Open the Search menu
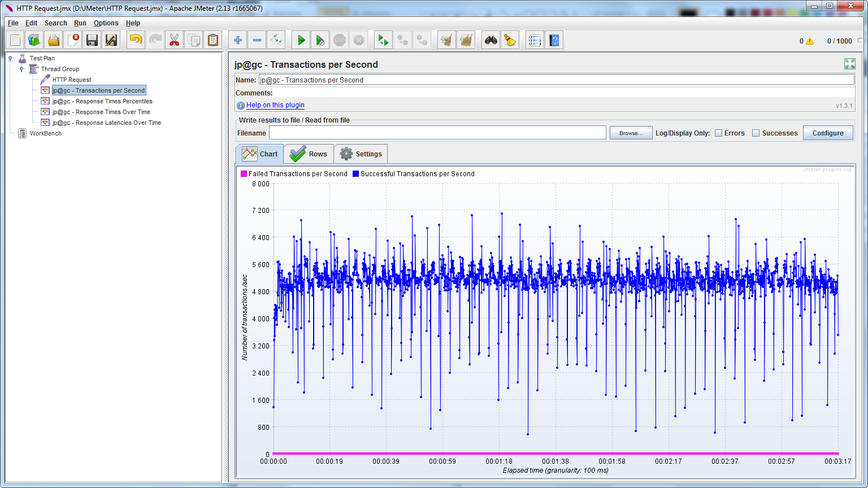Screen dimensions: 868x488 pyautogui.click(x=56, y=23)
